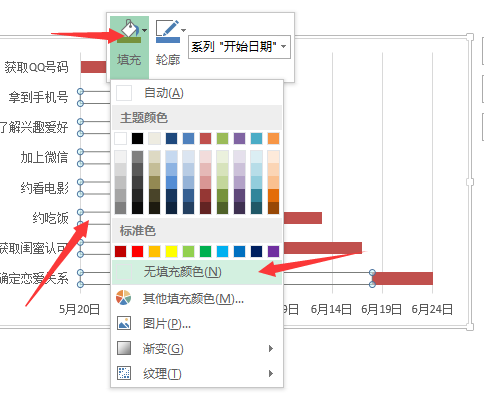Pick white theme color swatch

120,138
